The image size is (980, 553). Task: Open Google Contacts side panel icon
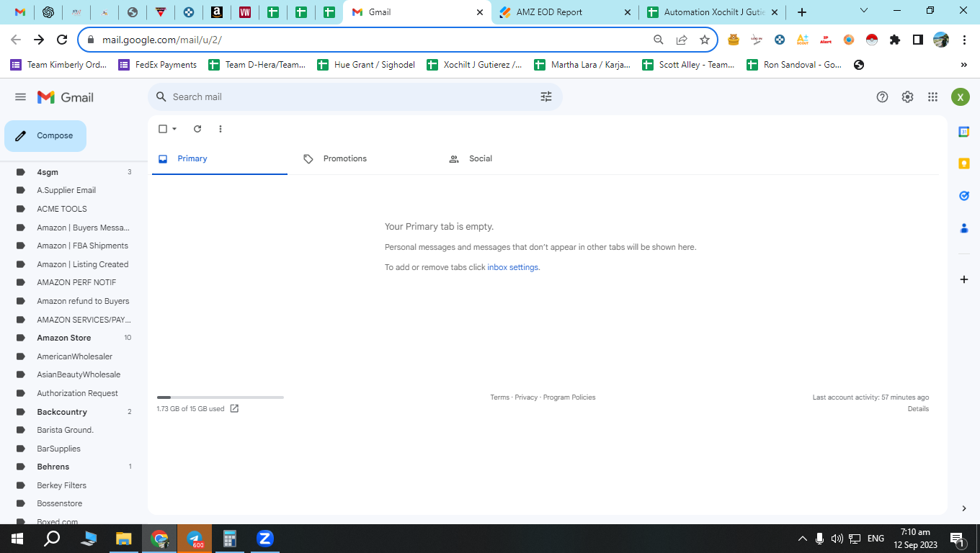964,228
